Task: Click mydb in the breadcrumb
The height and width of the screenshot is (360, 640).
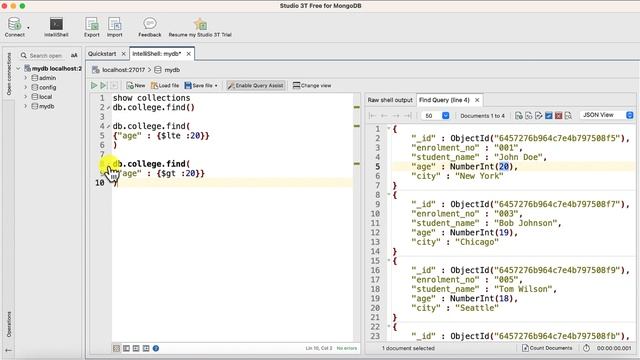Action: tap(172, 70)
